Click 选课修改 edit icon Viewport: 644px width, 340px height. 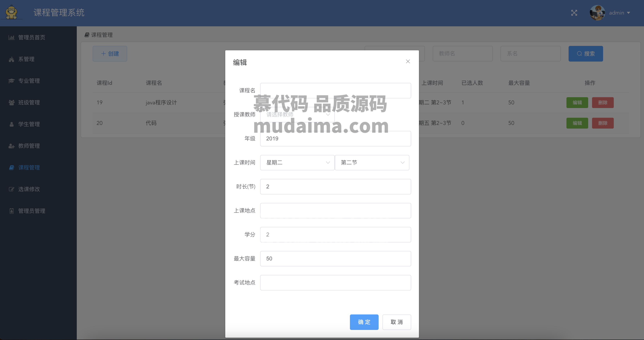pyautogui.click(x=11, y=189)
